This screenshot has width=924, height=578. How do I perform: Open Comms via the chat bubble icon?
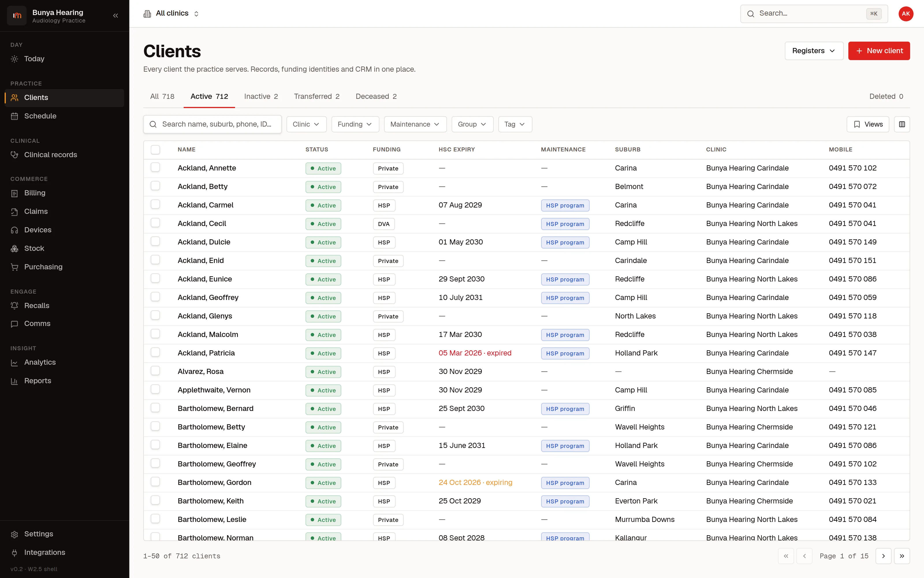pyautogui.click(x=14, y=324)
